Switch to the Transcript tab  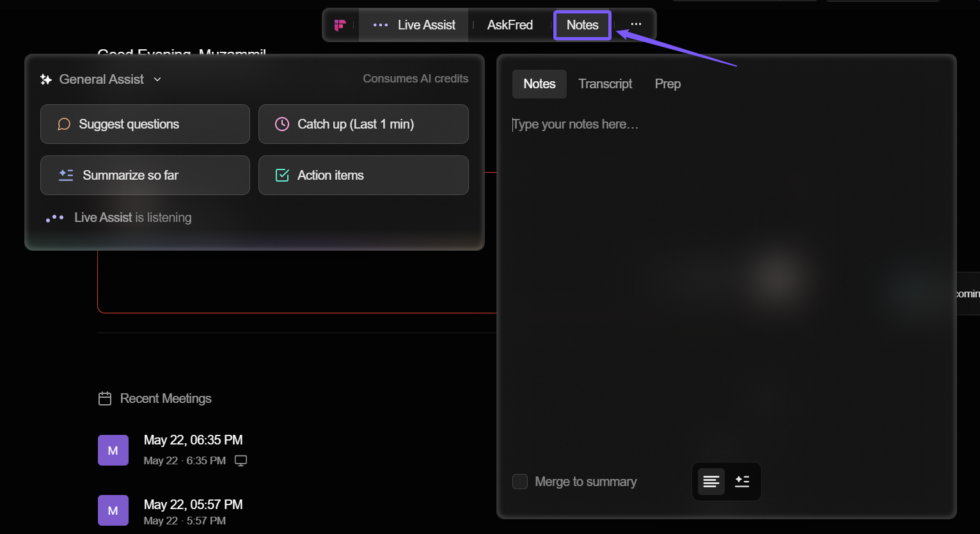605,84
